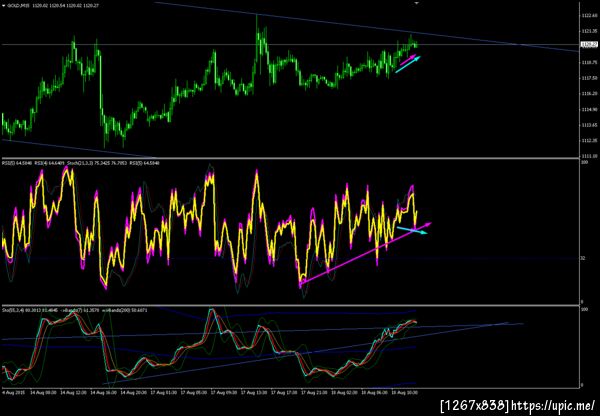The image size is (600, 416).
Task: Click the chart shift triangle marker at top
Action: coord(417,2)
